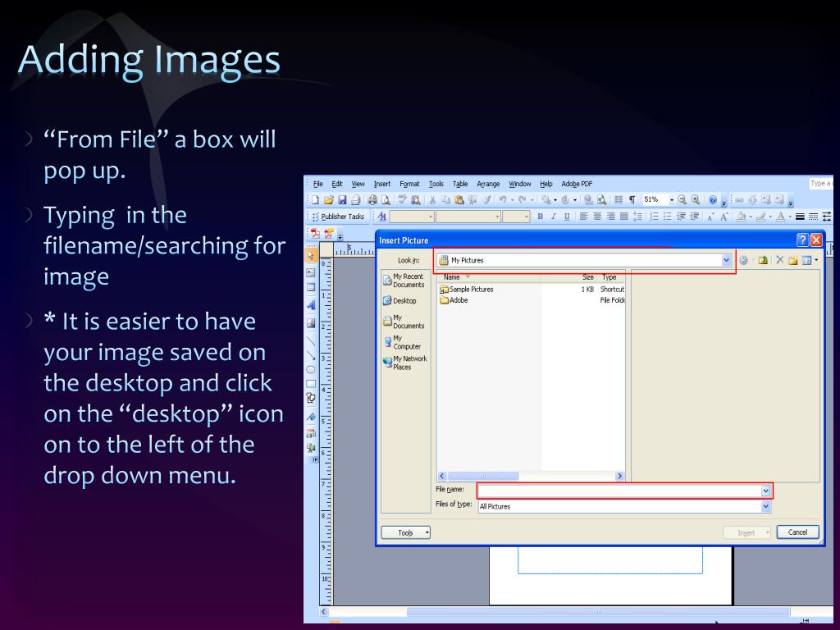Select the Sample Pictures folder
The height and width of the screenshot is (630, 840).
467,290
